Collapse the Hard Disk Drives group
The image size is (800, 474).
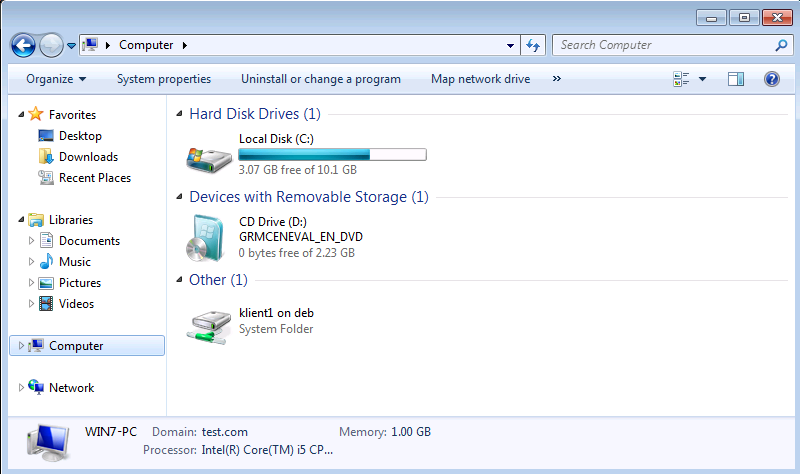click(180, 115)
